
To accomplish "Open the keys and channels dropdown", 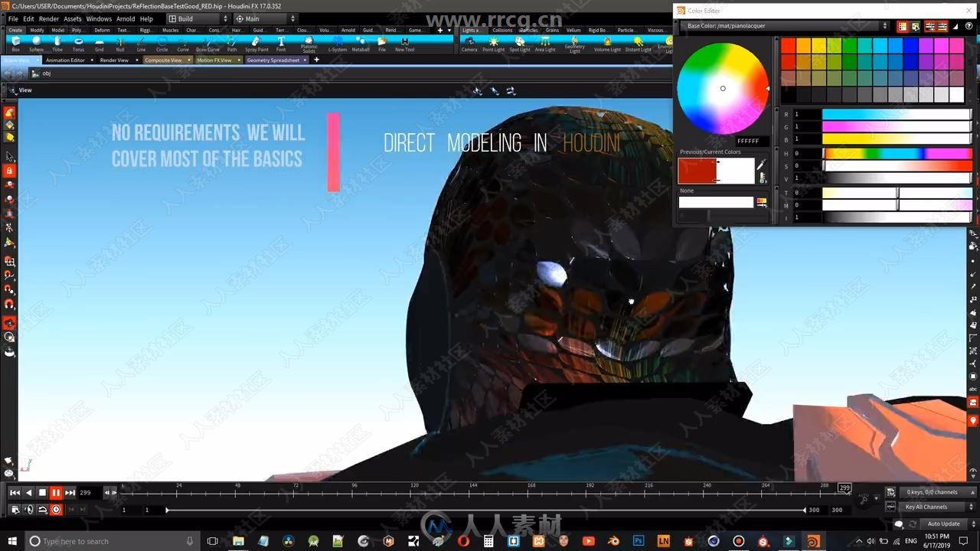I will (939, 492).
